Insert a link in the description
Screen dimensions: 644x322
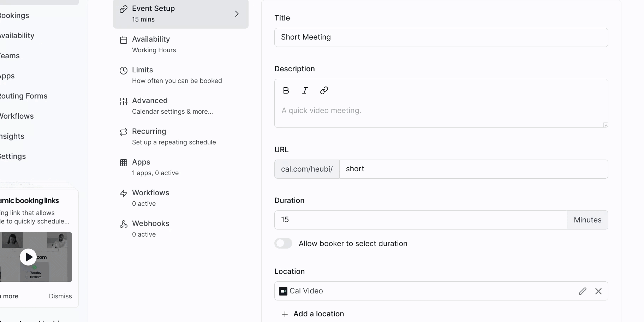324,90
